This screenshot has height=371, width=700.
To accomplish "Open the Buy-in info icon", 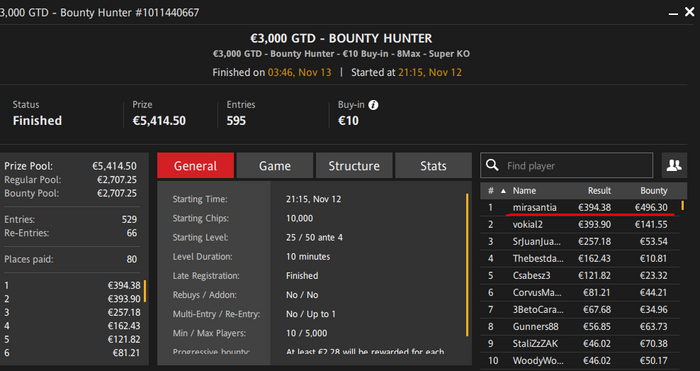I will [374, 105].
